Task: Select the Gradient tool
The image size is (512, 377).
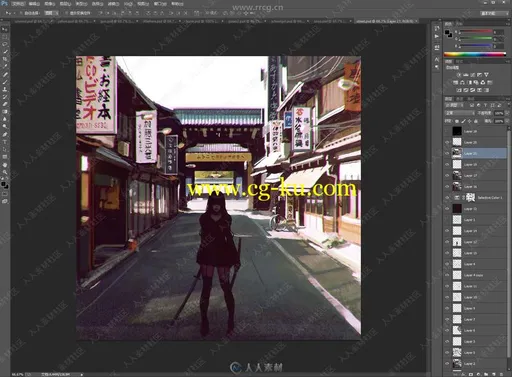Action: click(x=5, y=112)
